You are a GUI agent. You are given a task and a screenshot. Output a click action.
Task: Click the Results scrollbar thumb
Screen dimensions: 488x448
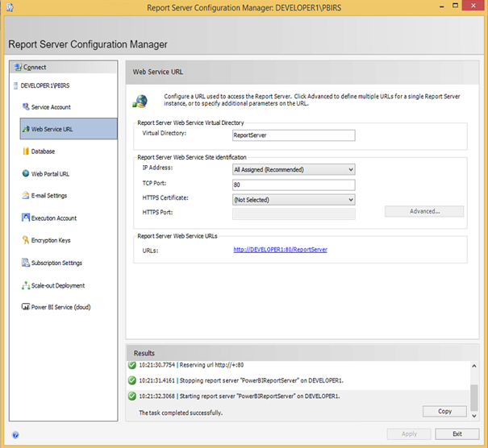[x=474, y=398]
